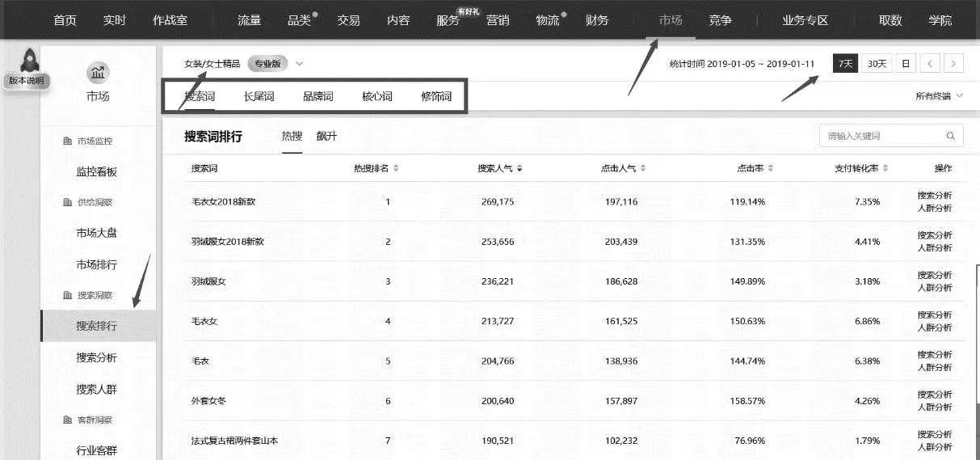Viewport: 980px width, 460px height.
Task: Expand the 女装/女士精品 category dropdown
Action: click(300, 63)
